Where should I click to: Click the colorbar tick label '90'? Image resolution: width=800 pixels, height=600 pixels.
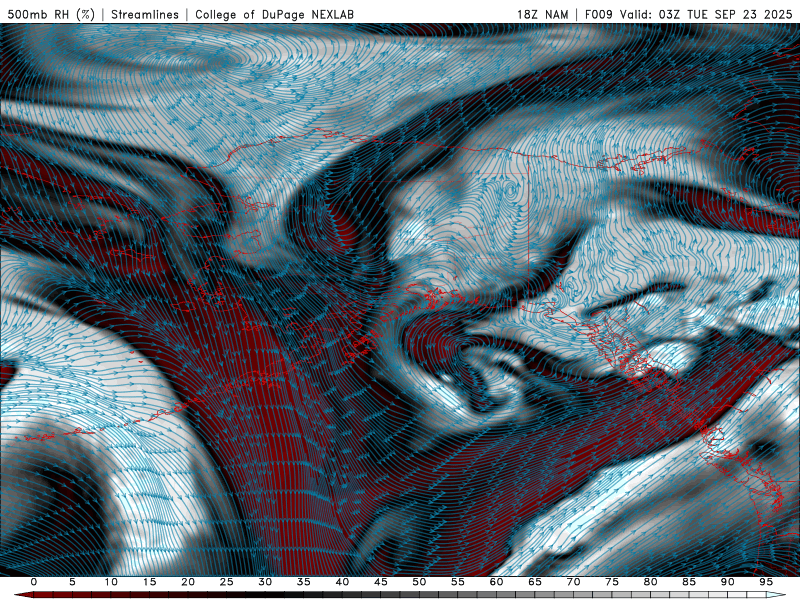(727, 582)
